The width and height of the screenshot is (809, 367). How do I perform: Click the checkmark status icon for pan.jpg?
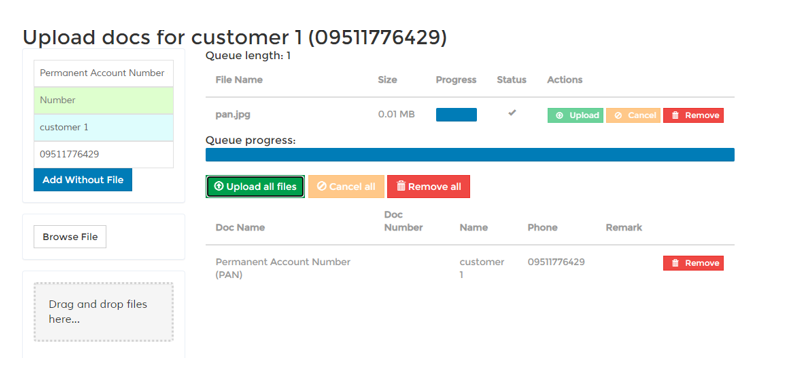click(x=512, y=113)
